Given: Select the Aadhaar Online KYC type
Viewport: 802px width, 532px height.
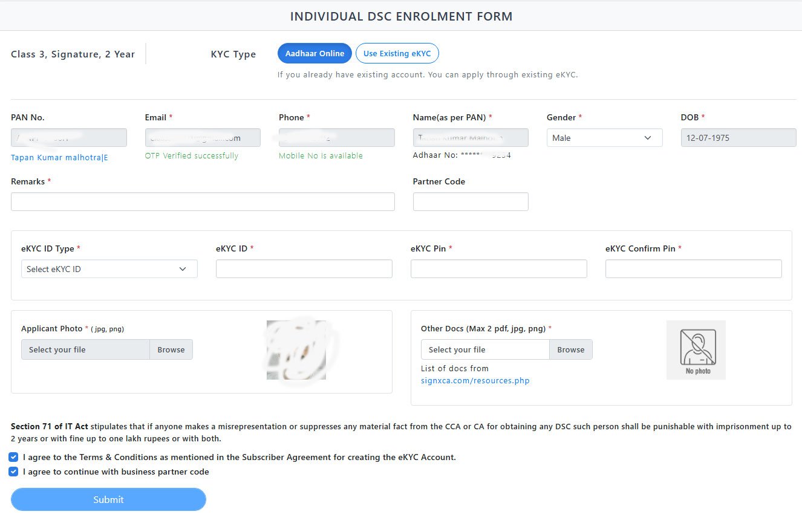Looking at the screenshot, I should pyautogui.click(x=315, y=53).
